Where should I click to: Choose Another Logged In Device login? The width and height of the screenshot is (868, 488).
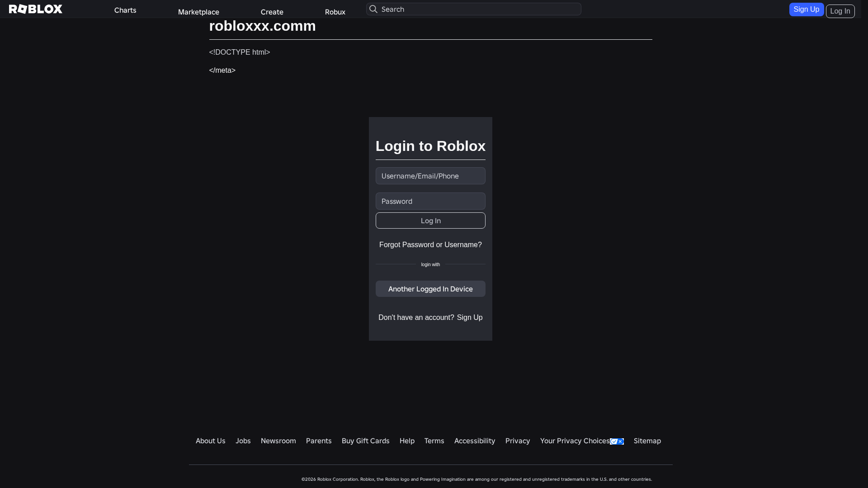point(430,289)
